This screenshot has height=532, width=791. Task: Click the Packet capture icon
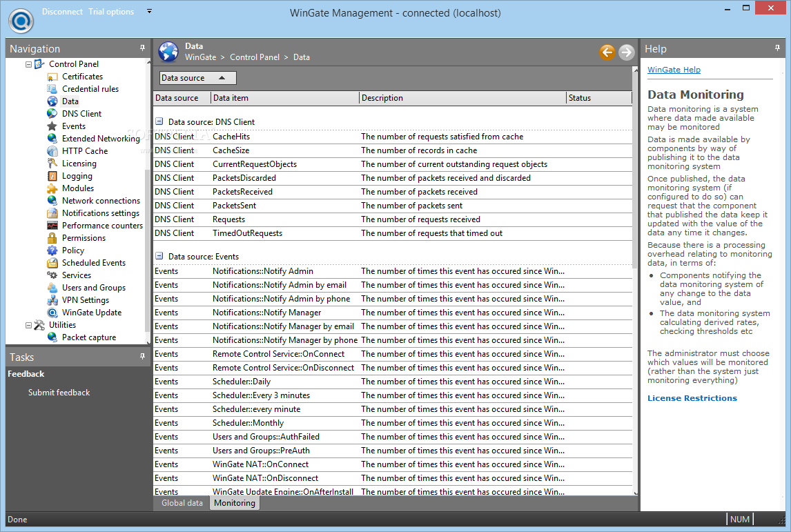(x=52, y=337)
